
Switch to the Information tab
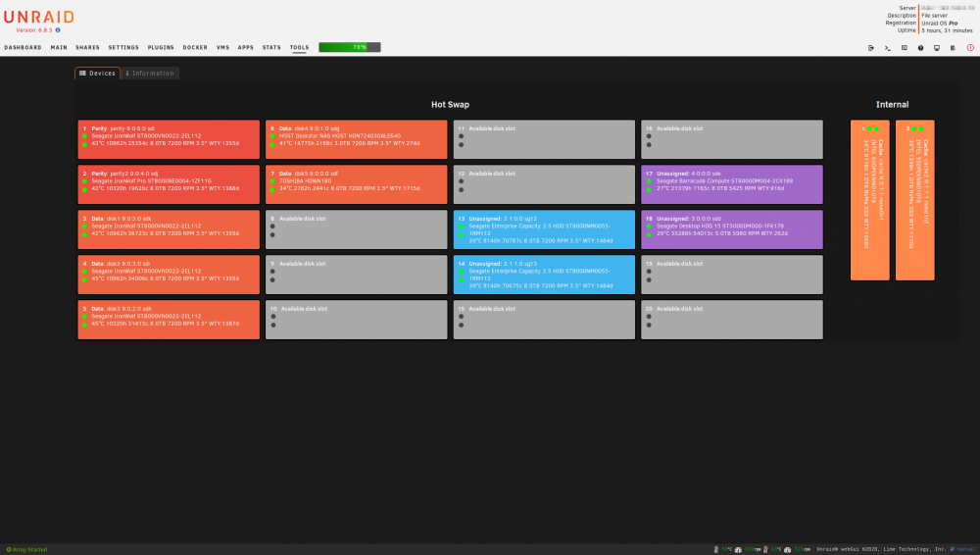click(x=150, y=74)
